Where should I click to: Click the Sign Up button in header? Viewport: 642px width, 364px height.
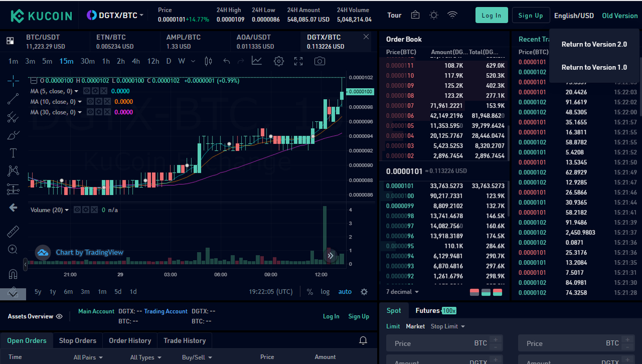point(531,15)
